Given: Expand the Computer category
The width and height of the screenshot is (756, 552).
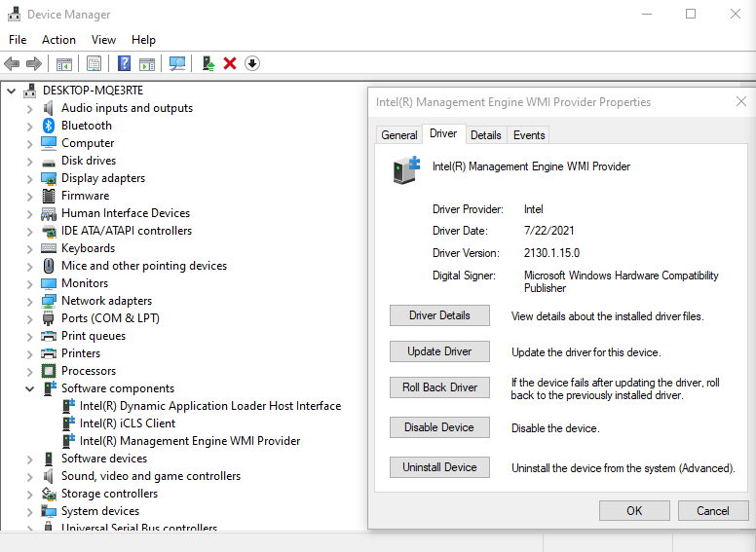Looking at the screenshot, I should (x=30, y=144).
